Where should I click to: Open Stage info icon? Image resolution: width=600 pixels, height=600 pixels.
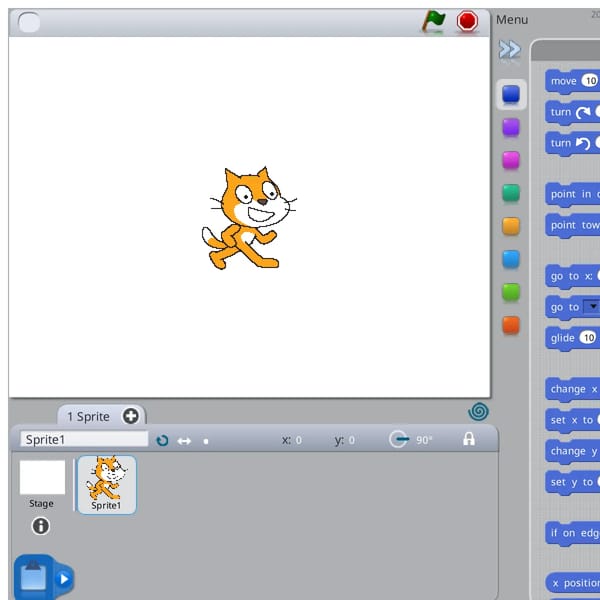click(41, 526)
